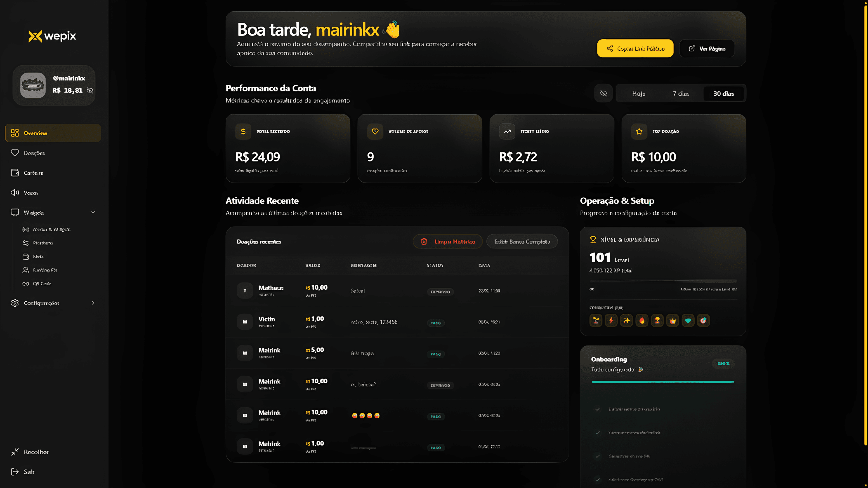This screenshot has width=868, height=488.
Task: Select the trophy cup achievement badge
Action: 657,321
